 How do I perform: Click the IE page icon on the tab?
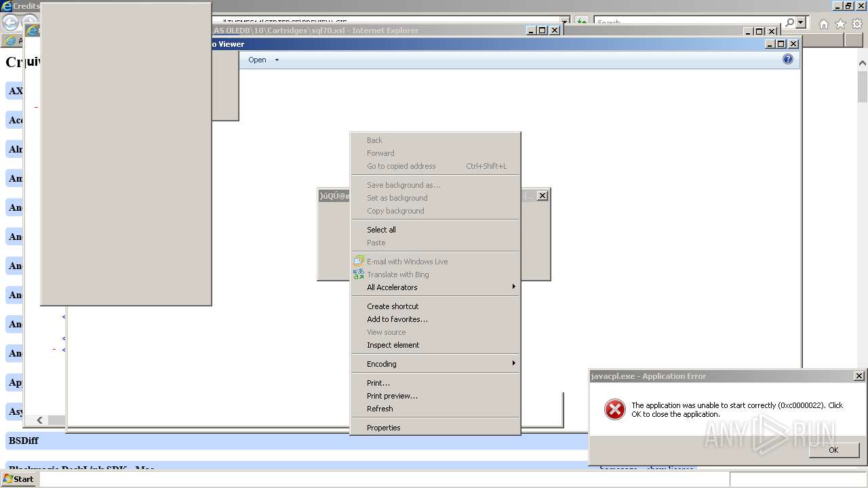pos(10,41)
